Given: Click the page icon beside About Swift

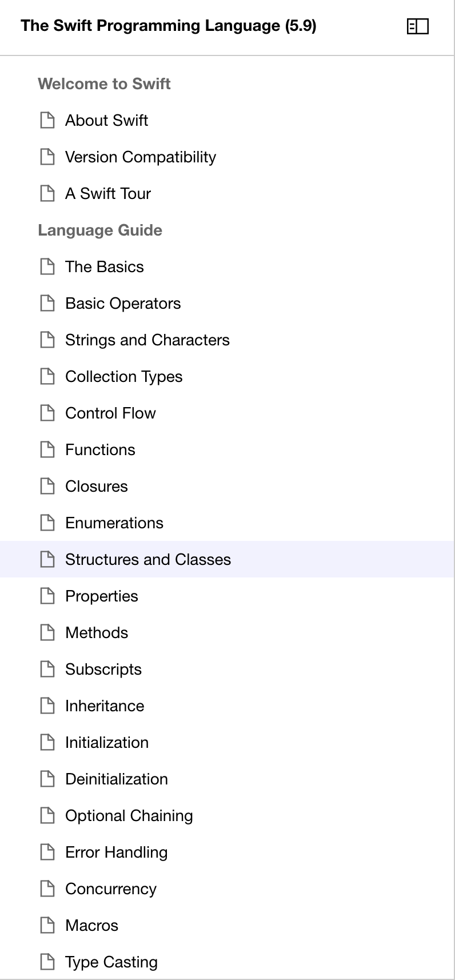Looking at the screenshot, I should 47,120.
